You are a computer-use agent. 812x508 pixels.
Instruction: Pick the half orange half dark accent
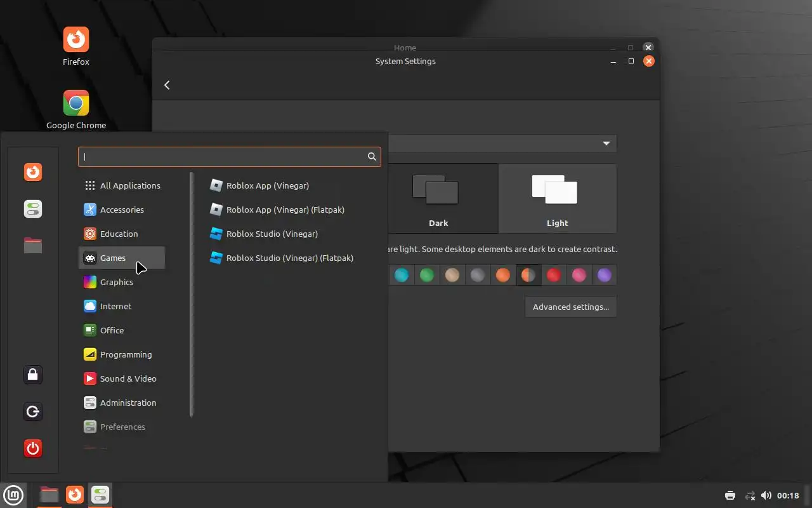coord(528,275)
